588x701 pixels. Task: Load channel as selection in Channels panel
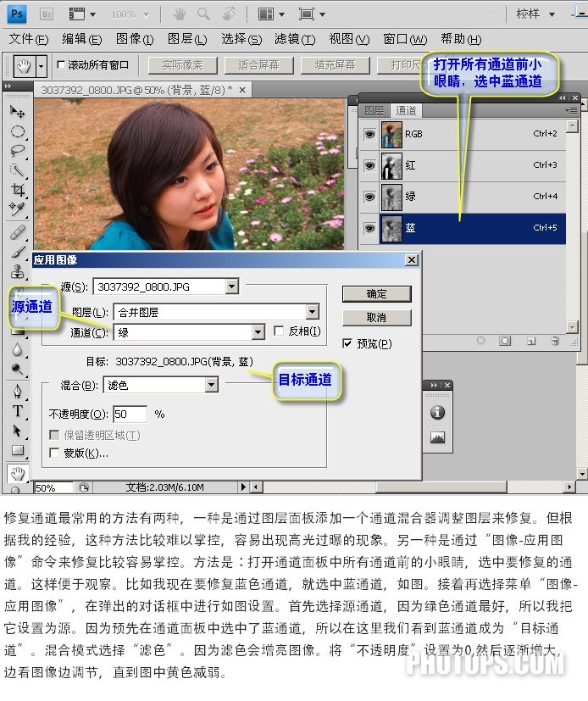480,341
